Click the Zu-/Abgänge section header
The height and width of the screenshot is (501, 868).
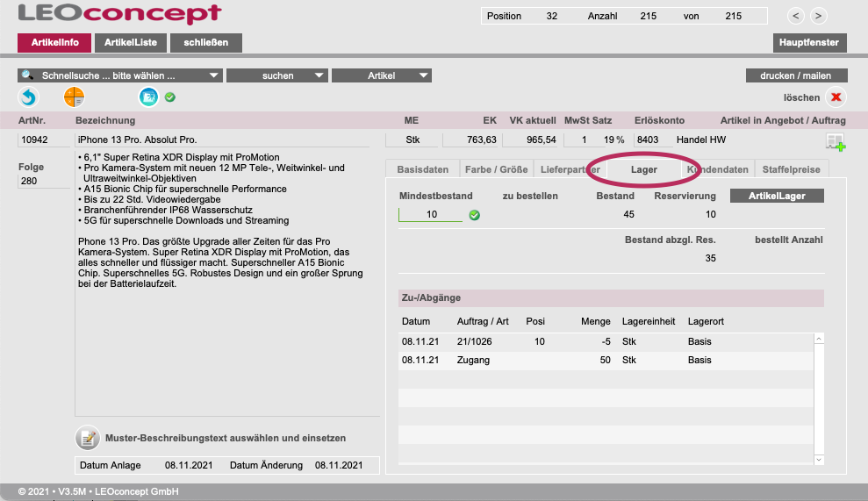pyautogui.click(x=611, y=297)
